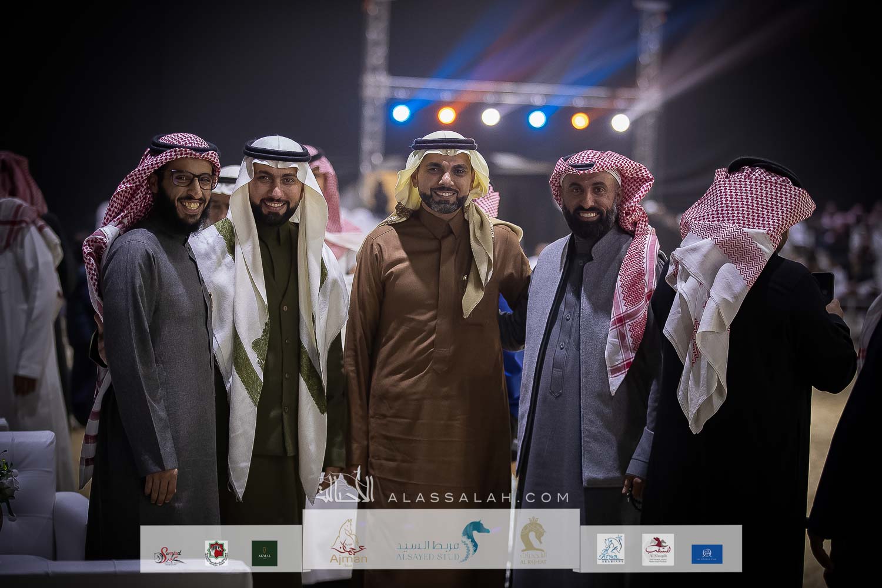The height and width of the screenshot is (588, 882).
Task: Click the red and green crest logo
Action: (x=216, y=553)
